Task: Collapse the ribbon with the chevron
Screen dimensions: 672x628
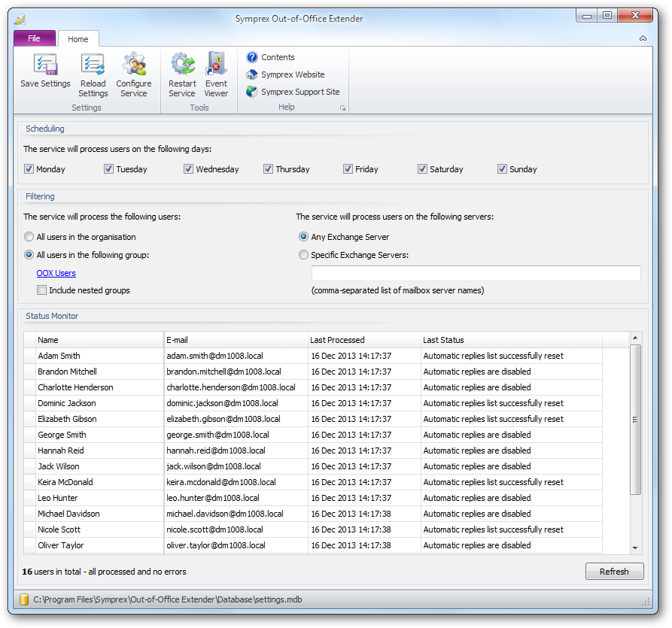Action: [643, 38]
